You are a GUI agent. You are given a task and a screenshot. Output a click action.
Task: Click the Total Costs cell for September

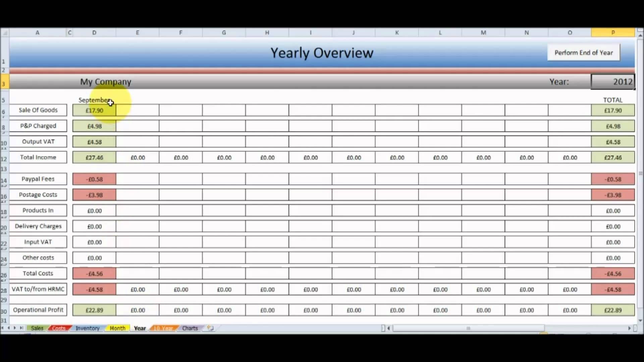[x=94, y=273]
